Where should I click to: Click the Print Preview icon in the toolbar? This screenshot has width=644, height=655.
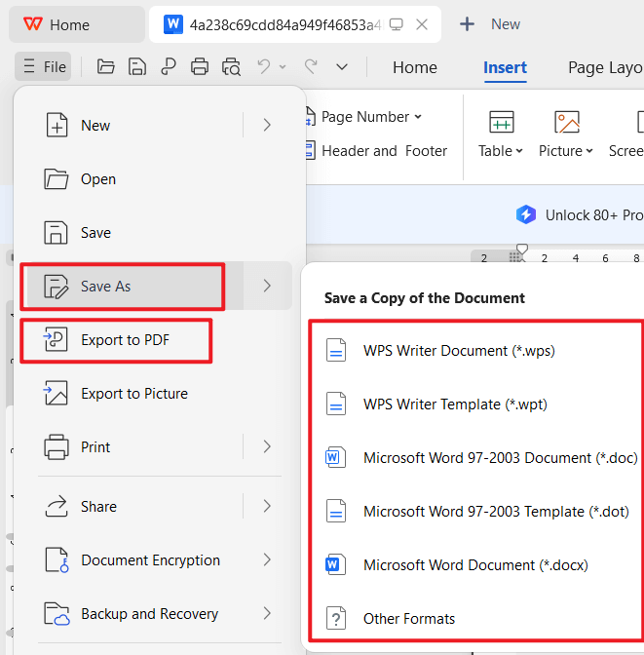(x=231, y=67)
